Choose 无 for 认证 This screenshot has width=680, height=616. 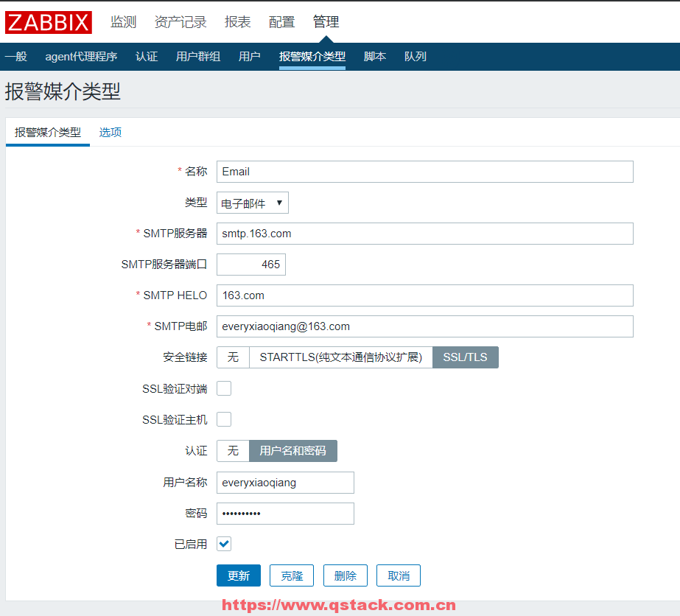(x=233, y=450)
